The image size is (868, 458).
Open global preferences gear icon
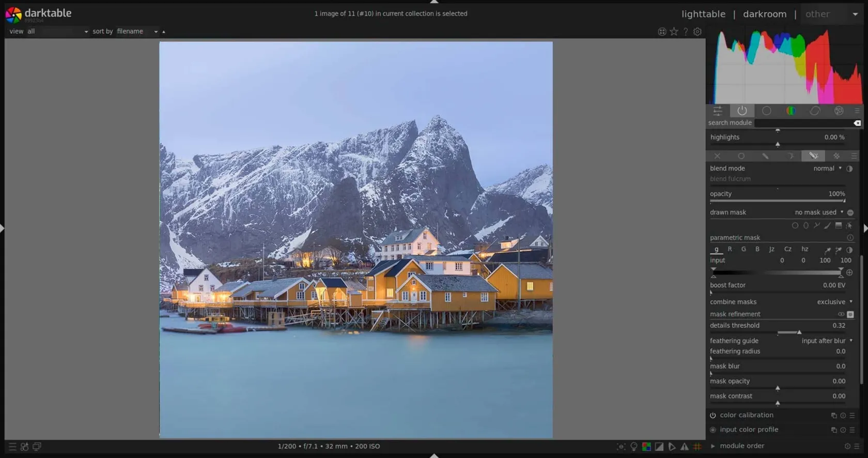point(698,32)
